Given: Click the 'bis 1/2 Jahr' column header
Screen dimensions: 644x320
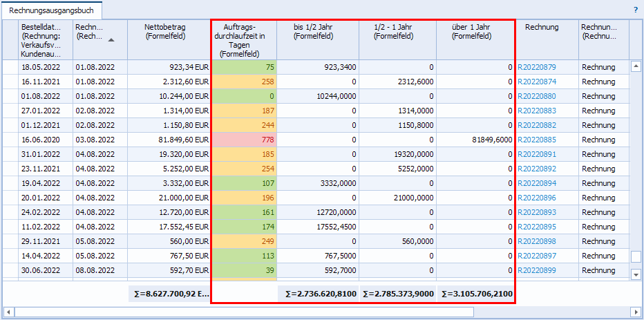Looking at the screenshot, I should click(x=318, y=32).
